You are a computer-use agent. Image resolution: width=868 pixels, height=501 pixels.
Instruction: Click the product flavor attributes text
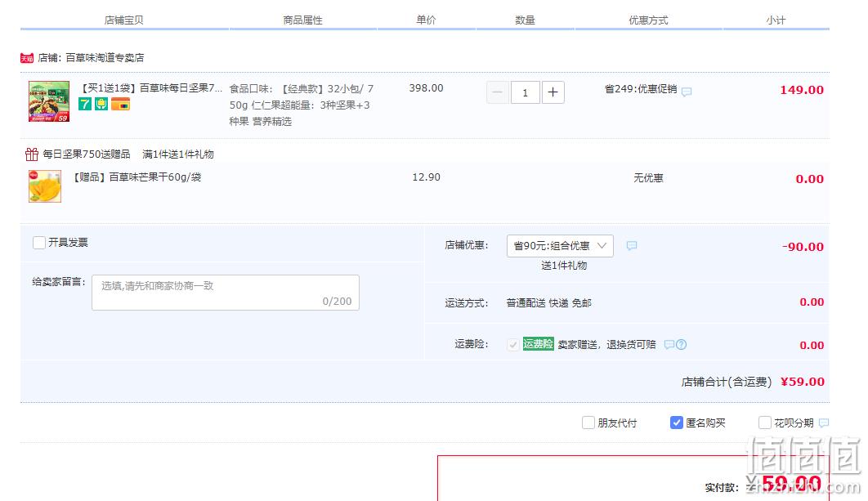coord(301,105)
